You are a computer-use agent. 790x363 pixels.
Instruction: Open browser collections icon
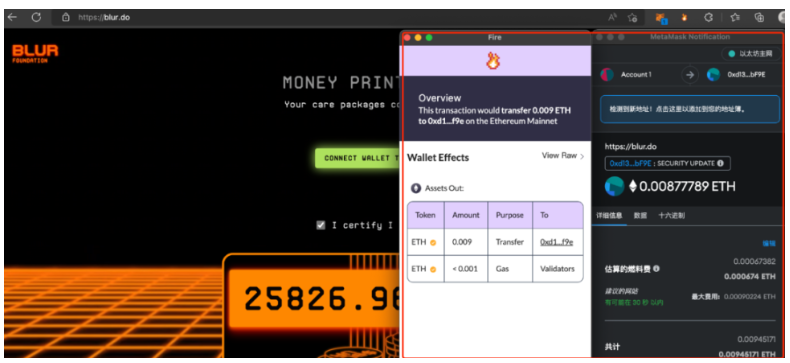(759, 18)
